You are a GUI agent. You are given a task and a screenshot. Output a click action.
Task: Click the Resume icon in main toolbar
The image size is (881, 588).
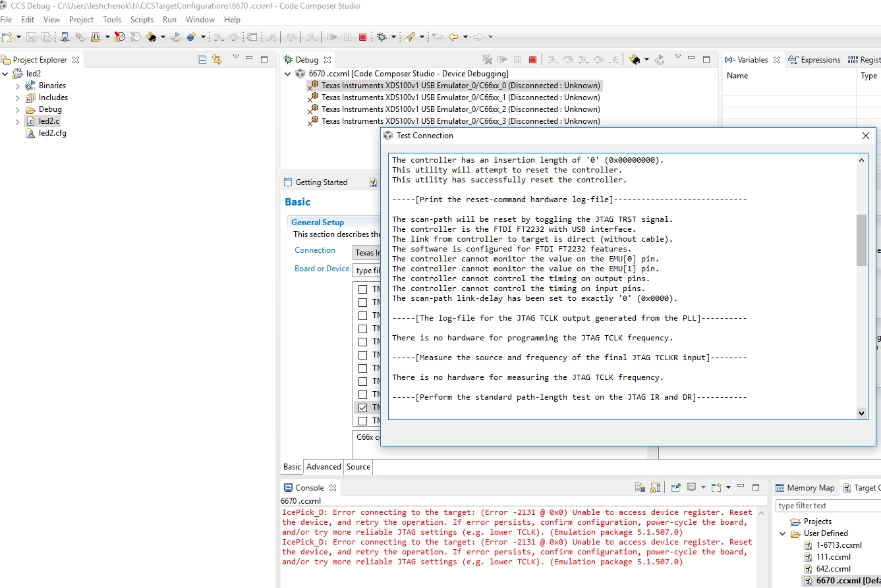[x=332, y=38]
